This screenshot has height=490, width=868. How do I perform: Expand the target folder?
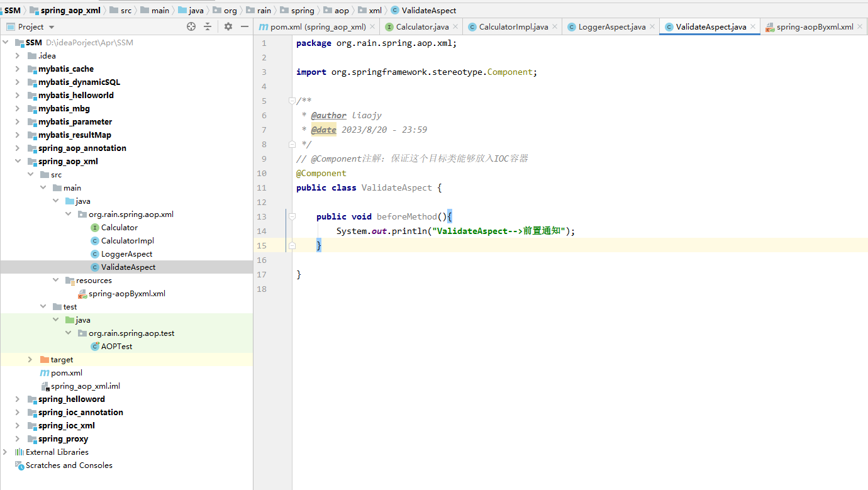(x=30, y=360)
